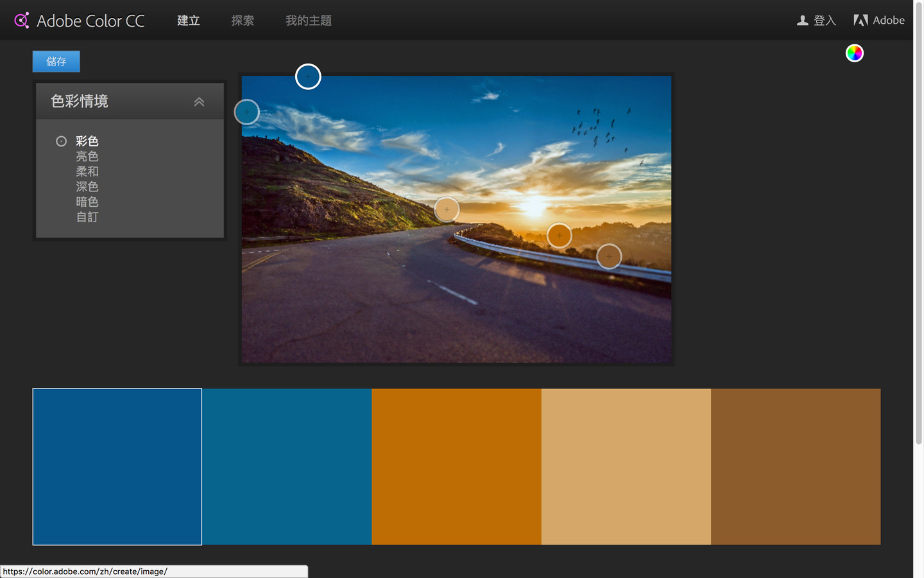Click the dark blue sky color picker marker
924x578 pixels.
(x=308, y=76)
